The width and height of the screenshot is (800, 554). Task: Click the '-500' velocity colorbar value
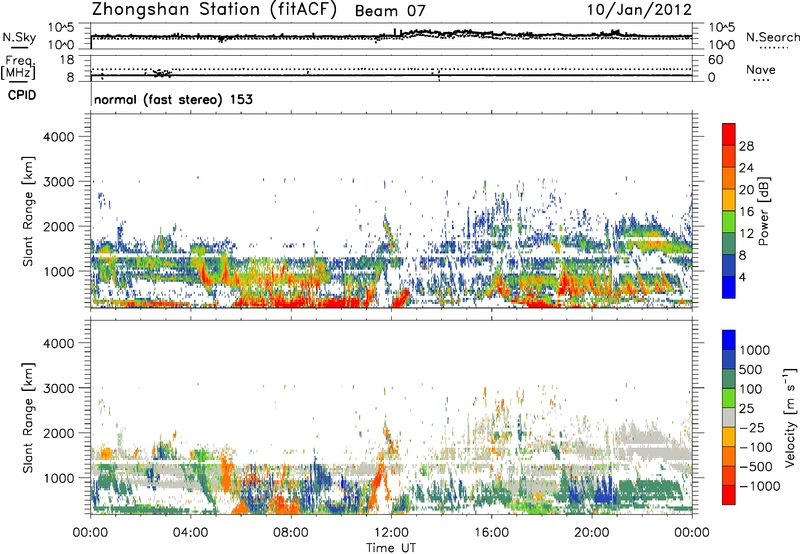pyautogui.click(x=756, y=466)
